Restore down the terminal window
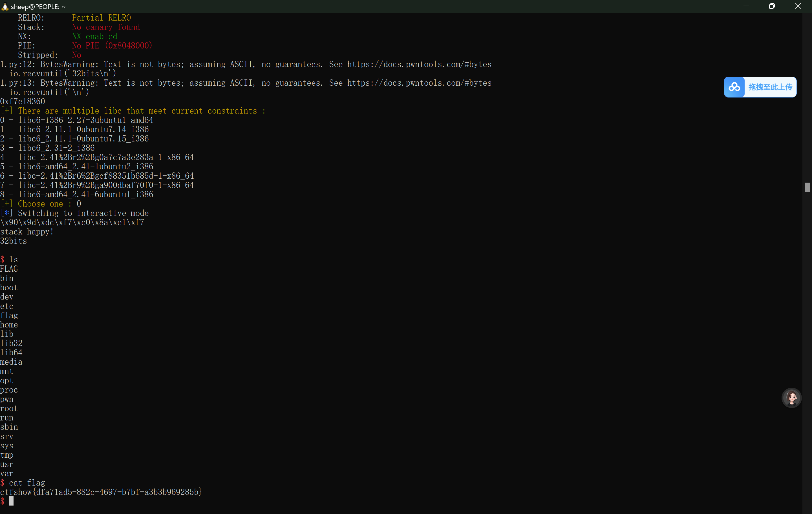This screenshot has height=514, width=812. point(771,6)
